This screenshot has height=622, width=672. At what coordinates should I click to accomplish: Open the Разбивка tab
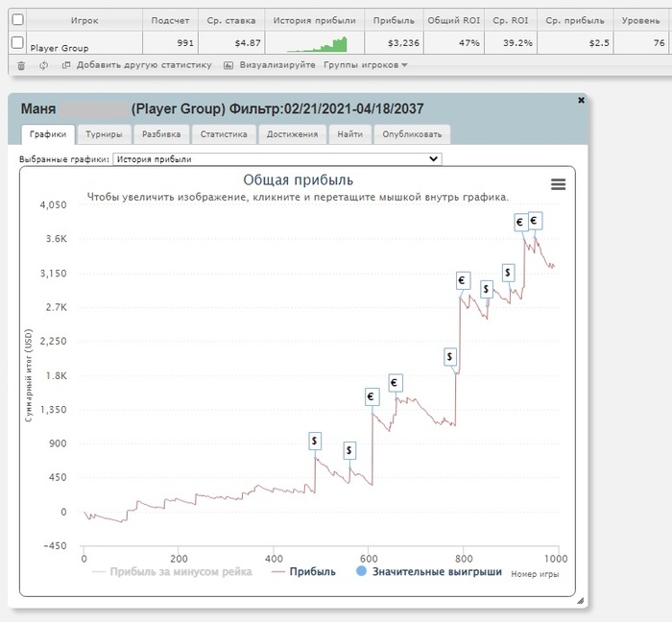point(161,134)
